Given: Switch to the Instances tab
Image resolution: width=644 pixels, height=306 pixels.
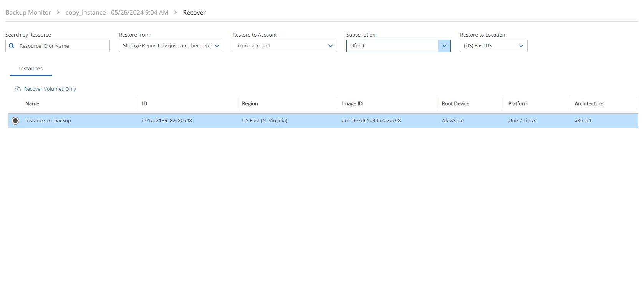Looking at the screenshot, I should pyautogui.click(x=31, y=69).
